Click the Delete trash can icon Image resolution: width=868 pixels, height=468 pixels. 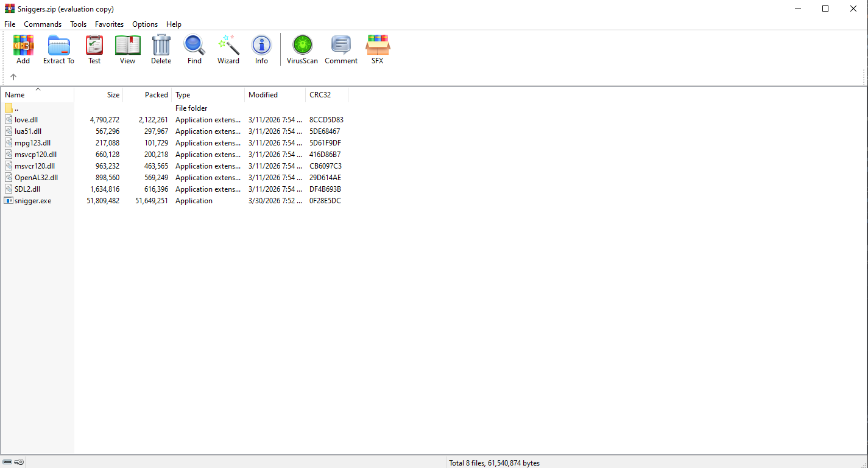click(161, 45)
